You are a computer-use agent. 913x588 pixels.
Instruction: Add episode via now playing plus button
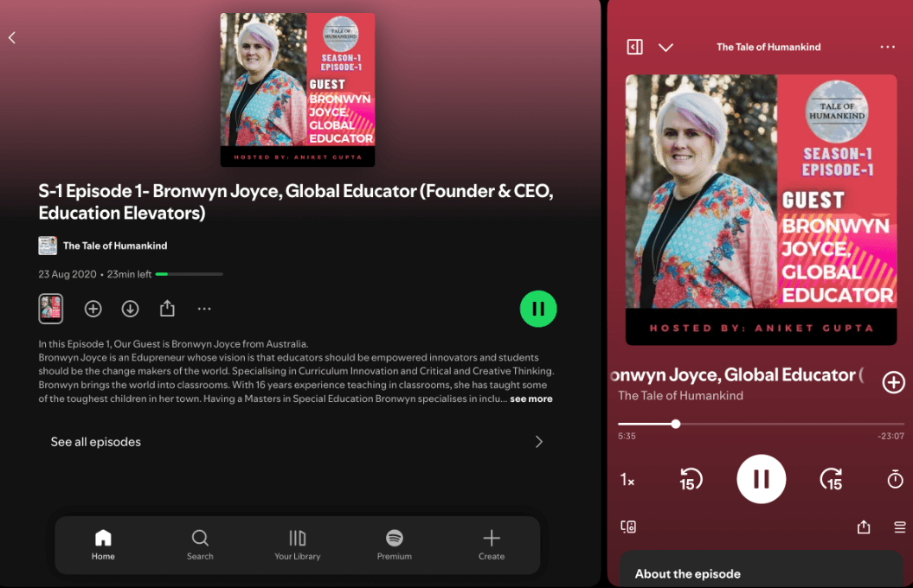pos(893,382)
